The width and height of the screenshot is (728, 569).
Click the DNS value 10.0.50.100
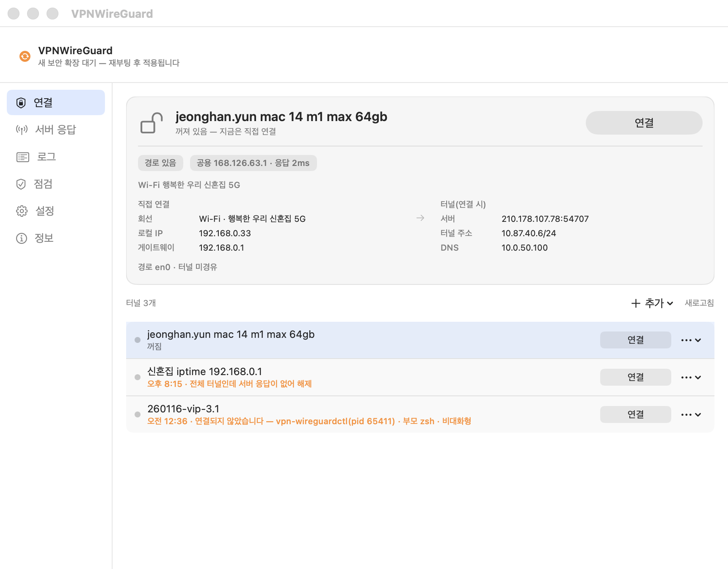point(524,248)
